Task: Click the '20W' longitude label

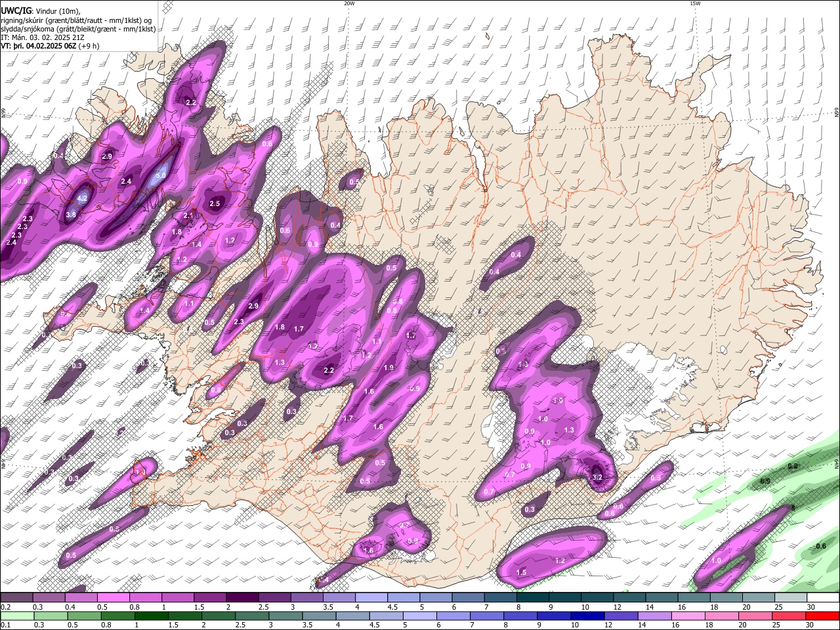Action: [x=349, y=3]
